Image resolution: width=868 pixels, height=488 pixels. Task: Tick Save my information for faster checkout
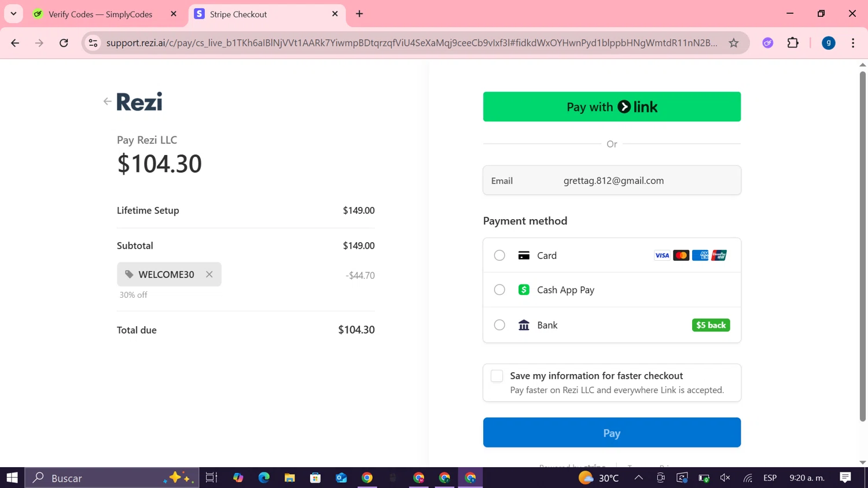click(x=496, y=376)
